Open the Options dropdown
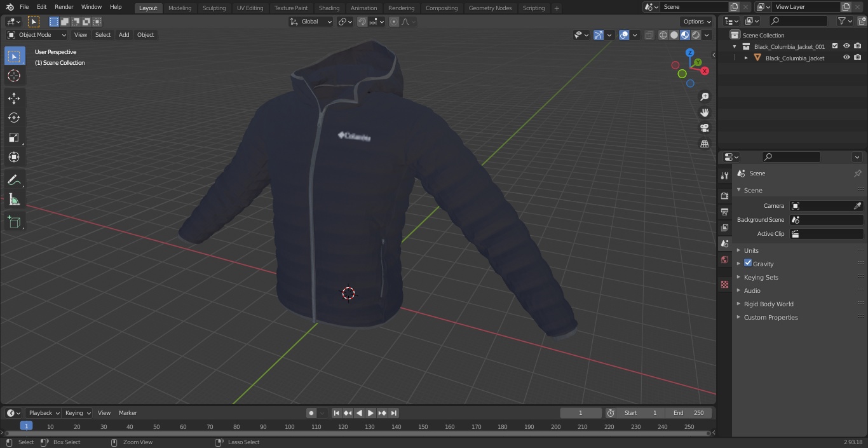868x448 pixels. [x=697, y=22]
